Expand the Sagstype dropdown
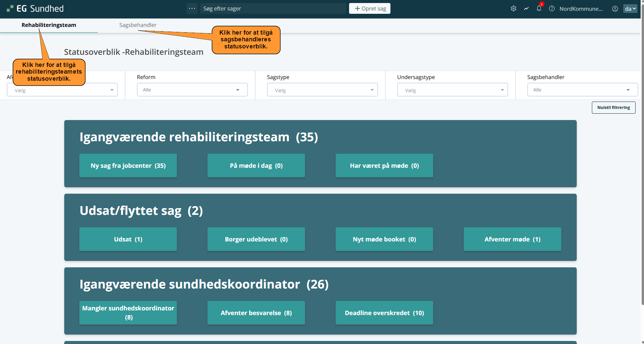 pos(322,90)
